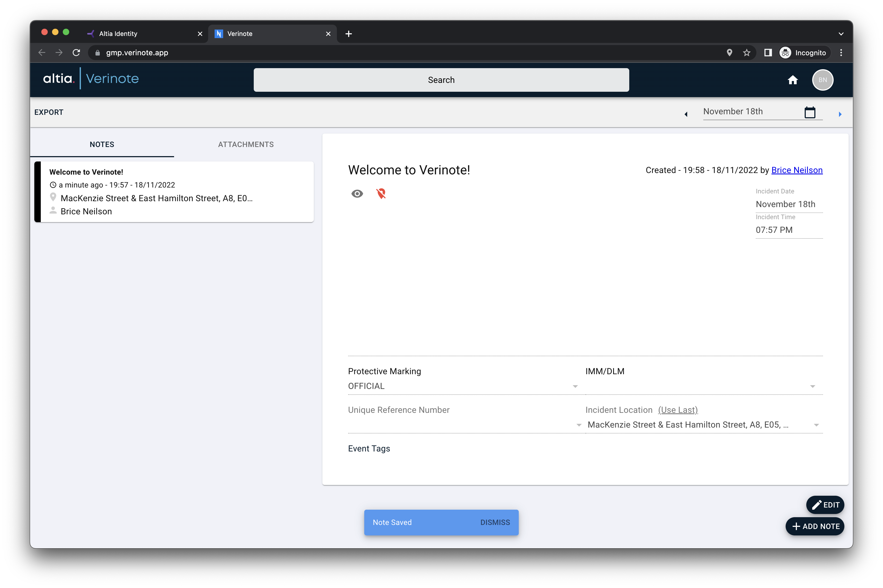
Task: Bookmark the page with the star icon
Action: [747, 53]
